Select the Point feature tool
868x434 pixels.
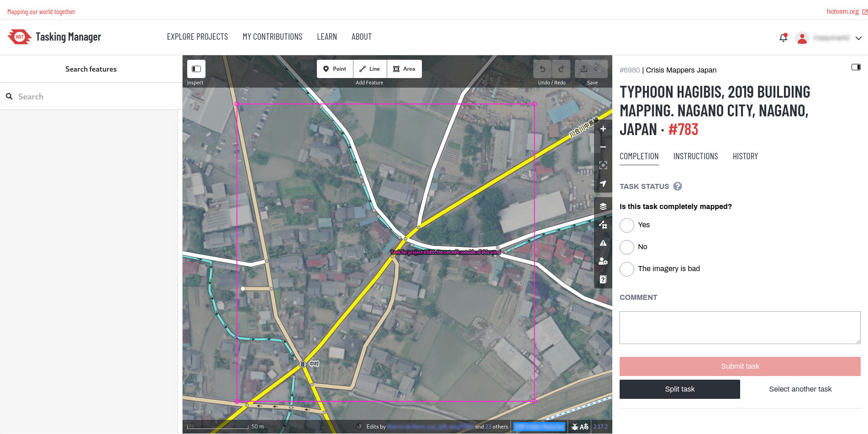tap(335, 68)
